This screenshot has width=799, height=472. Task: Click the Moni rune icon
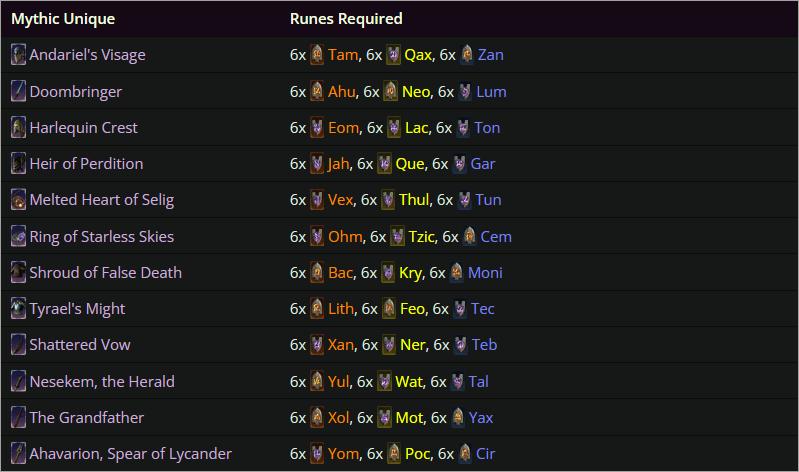(x=457, y=273)
